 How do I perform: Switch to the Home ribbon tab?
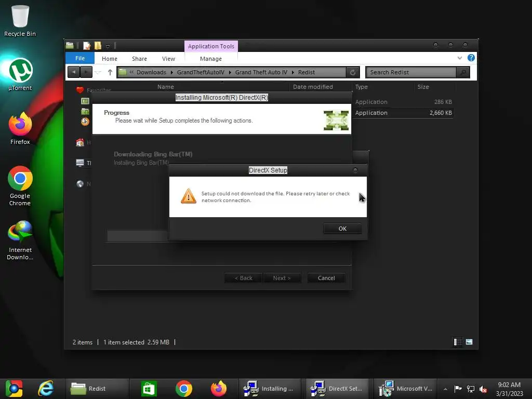(x=110, y=59)
